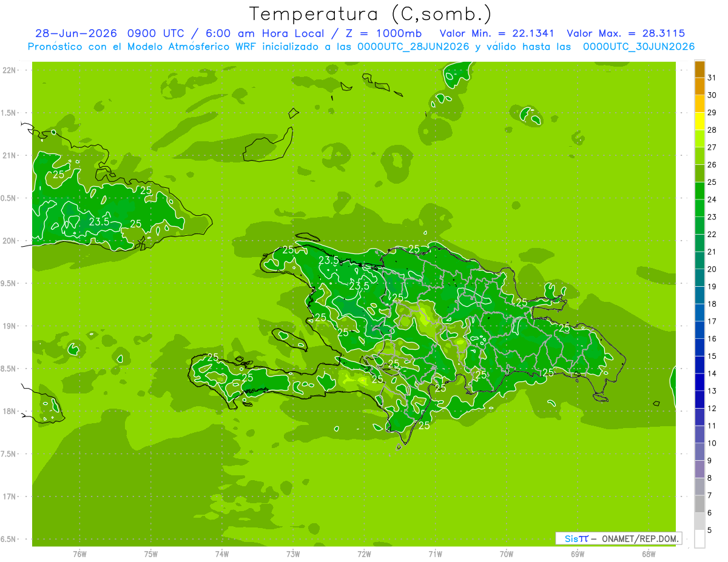The image size is (728, 562).
Task: Click the "Valor Max. = 28.3115" value
Action: point(626,33)
